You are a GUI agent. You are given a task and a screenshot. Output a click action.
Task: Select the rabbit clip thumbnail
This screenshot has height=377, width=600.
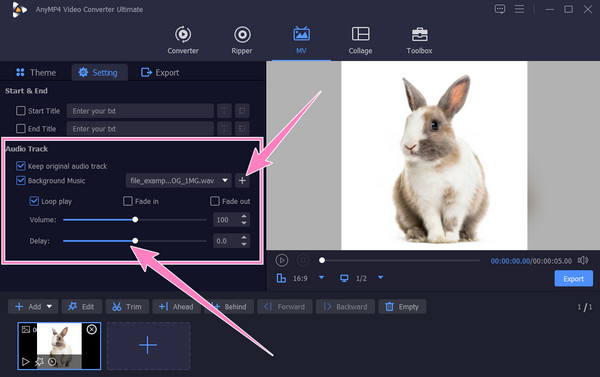59,346
